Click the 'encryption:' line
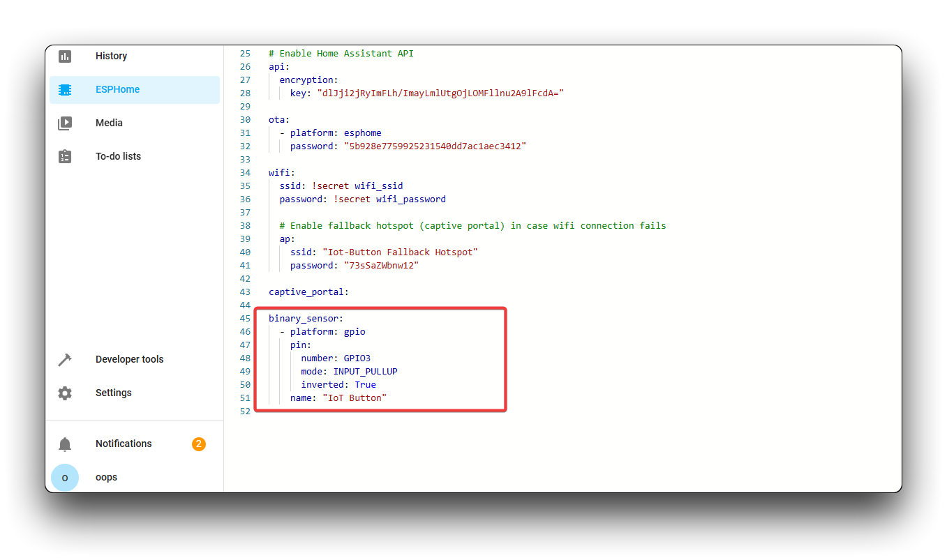Image resolution: width=947 pixels, height=560 pixels. (309, 80)
